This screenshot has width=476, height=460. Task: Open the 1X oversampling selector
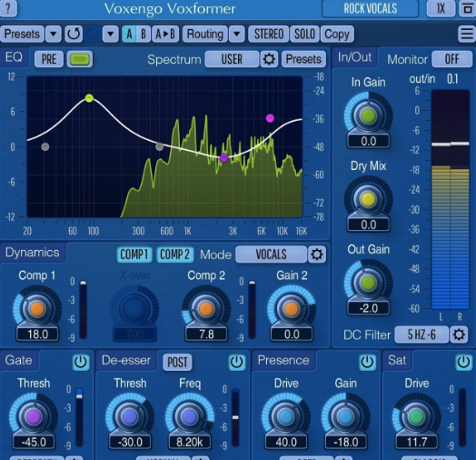(x=441, y=8)
